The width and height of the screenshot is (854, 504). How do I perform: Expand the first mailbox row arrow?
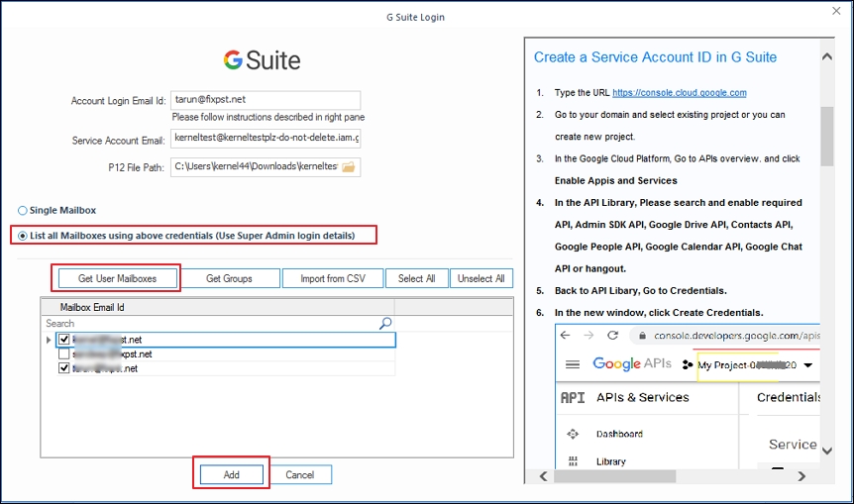[x=49, y=340]
